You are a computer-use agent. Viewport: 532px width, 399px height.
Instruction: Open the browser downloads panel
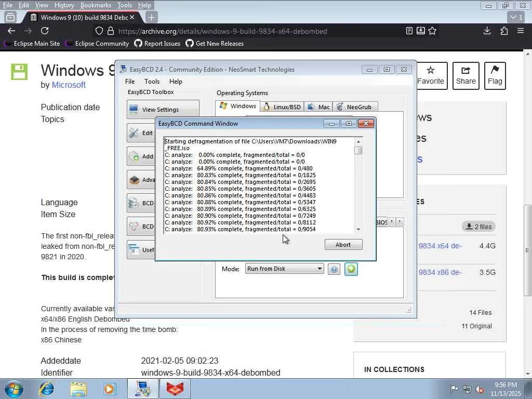coord(487,31)
